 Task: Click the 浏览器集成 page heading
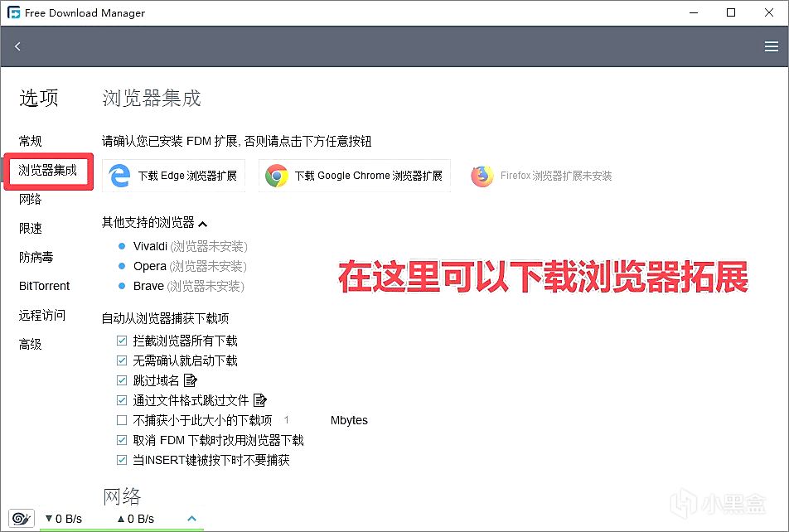(152, 98)
